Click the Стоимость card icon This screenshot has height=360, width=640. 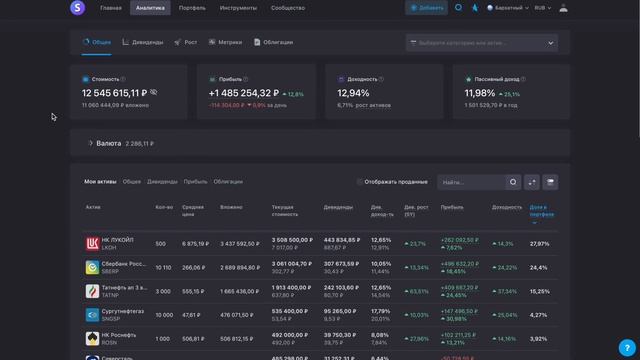click(x=86, y=79)
